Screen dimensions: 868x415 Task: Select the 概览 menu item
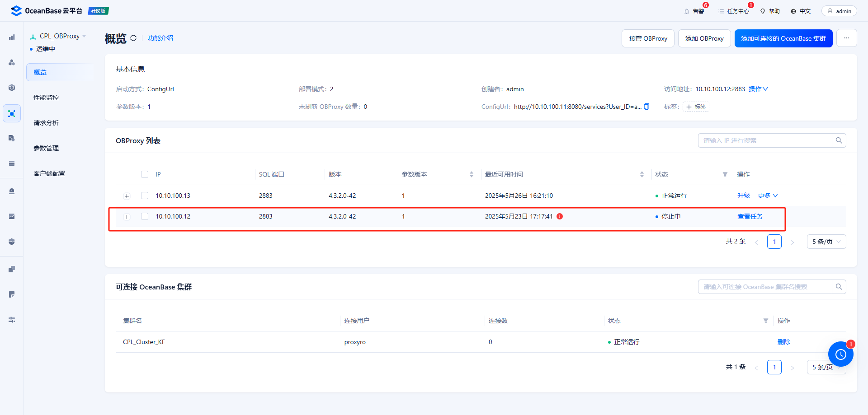60,72
